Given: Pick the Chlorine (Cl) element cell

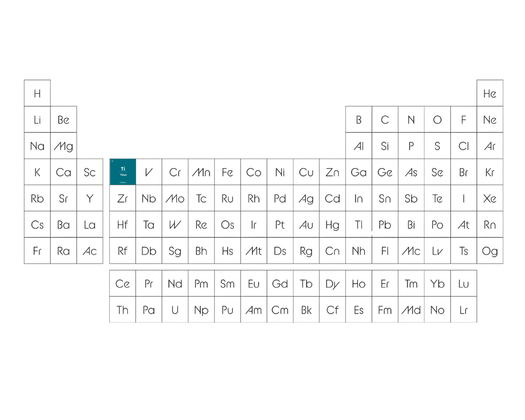Looking at the screenshot, I should tap(464, 146).
